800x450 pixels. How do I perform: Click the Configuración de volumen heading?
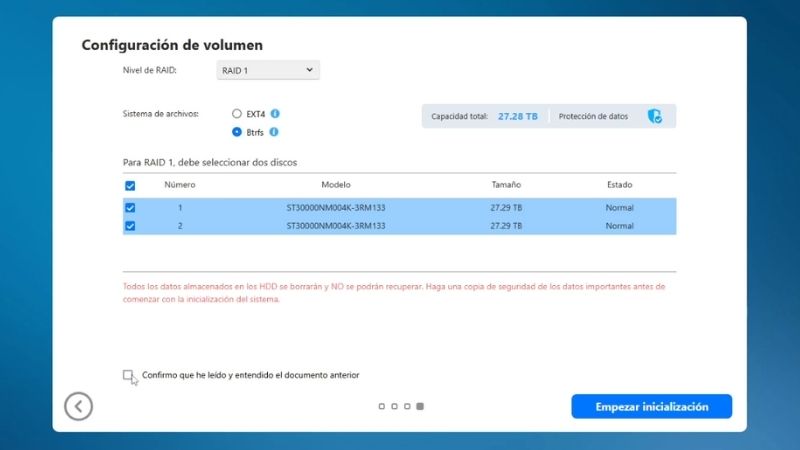(x=172, y=45)
